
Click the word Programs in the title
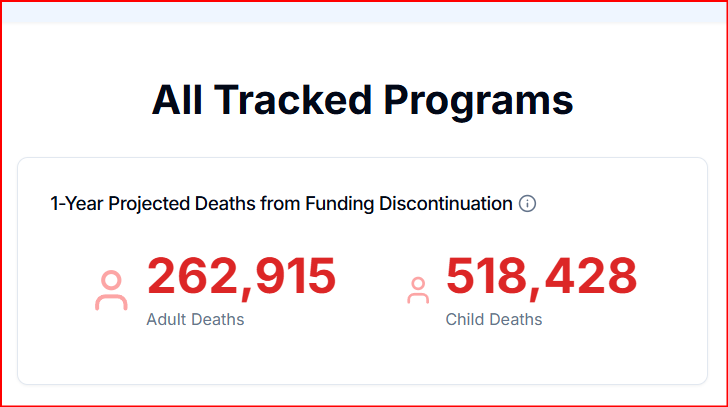pyautogui.click(x=478, y=101)
